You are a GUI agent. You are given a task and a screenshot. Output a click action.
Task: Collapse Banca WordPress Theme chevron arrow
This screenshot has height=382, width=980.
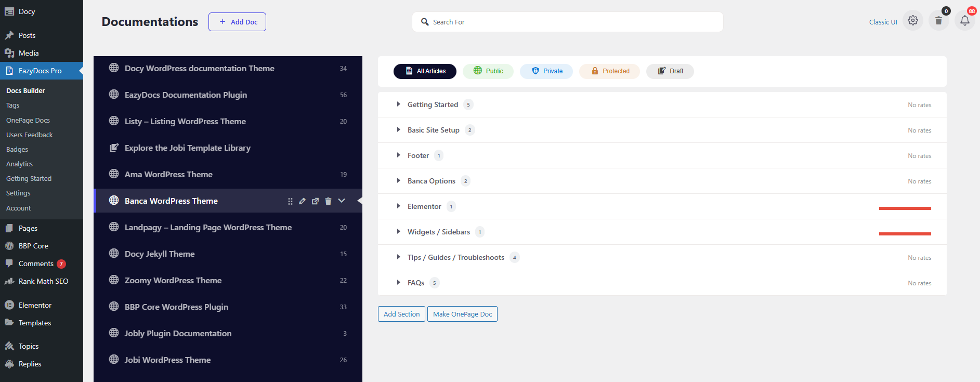[342, 201]
